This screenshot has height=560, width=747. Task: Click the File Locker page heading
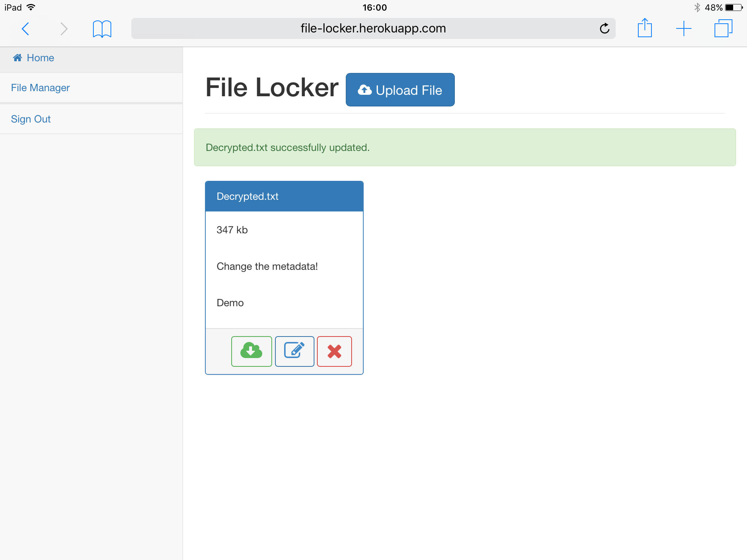coord(272,88)
